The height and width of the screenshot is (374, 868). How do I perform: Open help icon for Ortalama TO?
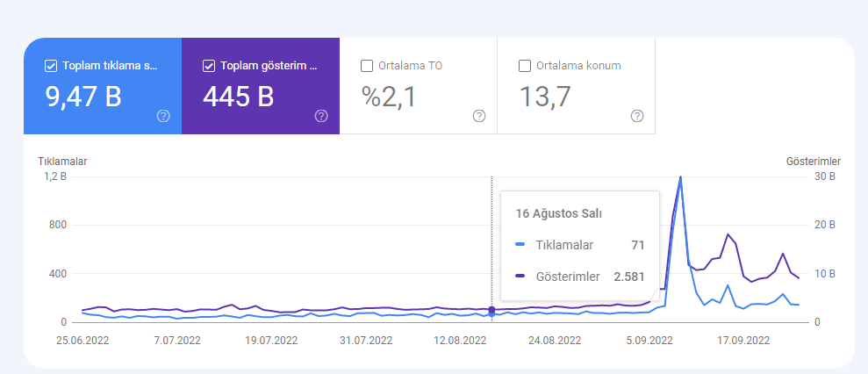479,116
